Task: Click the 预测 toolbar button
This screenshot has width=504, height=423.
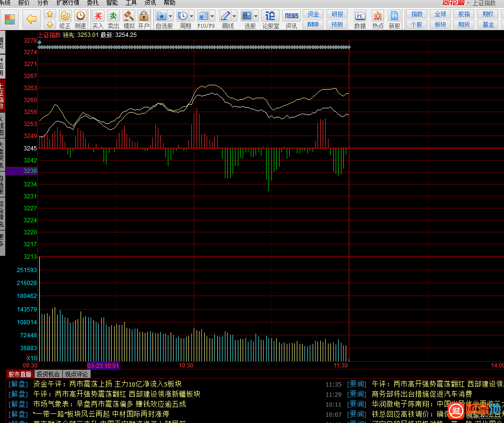Action: (337, 24)
